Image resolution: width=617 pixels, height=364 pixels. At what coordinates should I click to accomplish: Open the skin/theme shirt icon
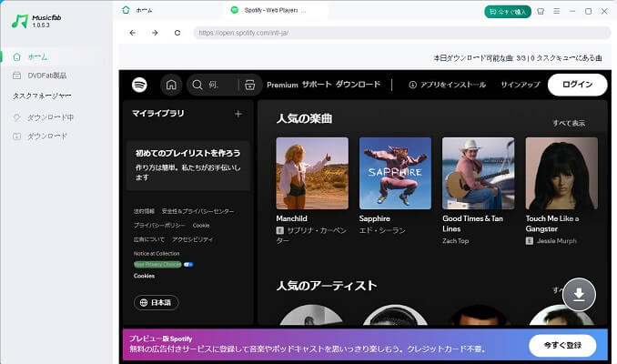(x=541, y=12)
